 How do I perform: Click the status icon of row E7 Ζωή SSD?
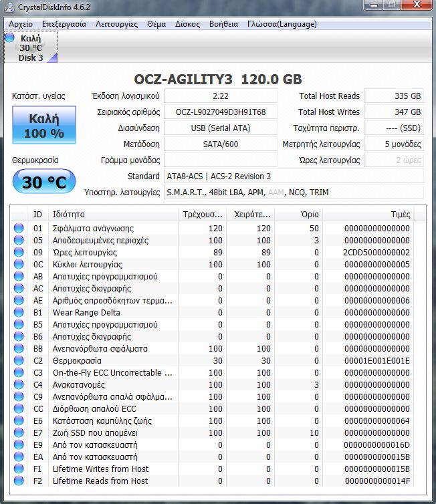coord(19,432)
